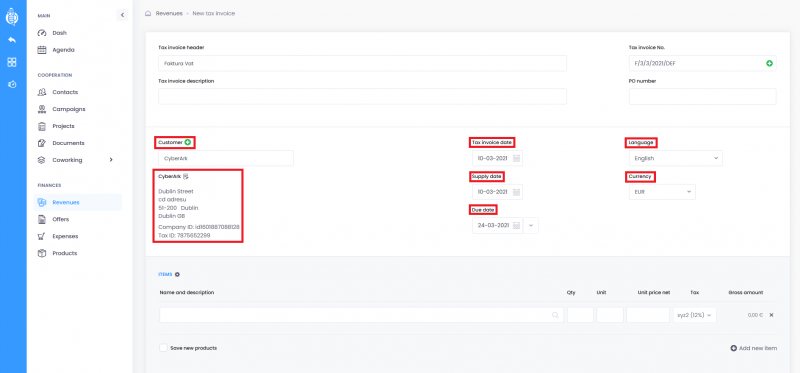Image resolution: width=800 pixels, height=373 pixels.
Task: Click the back arrow icon in blue bar
Action: (12, 40)
